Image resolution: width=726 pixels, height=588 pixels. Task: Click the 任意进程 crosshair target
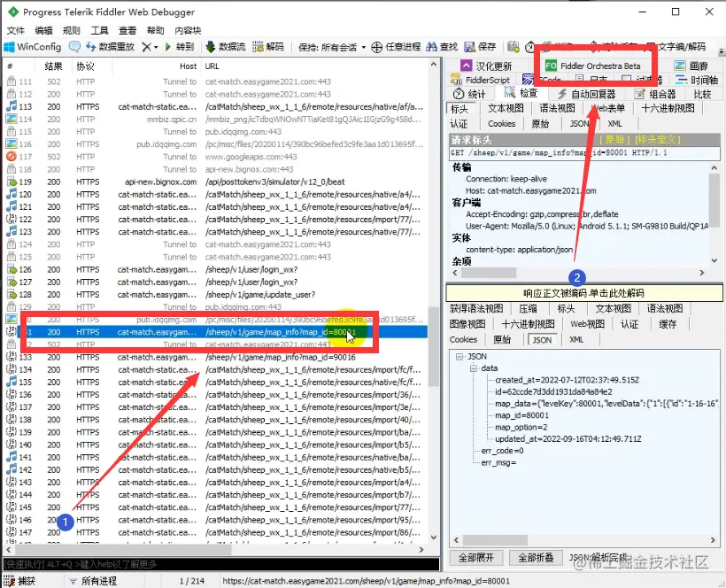(397, 47)
